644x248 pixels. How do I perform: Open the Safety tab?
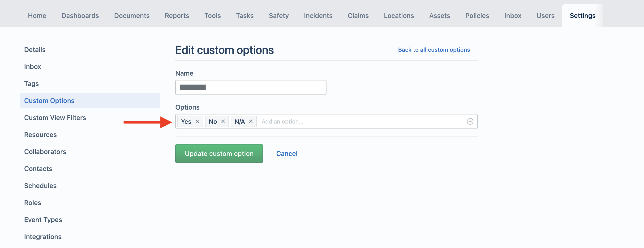click(x=279, y=16)
